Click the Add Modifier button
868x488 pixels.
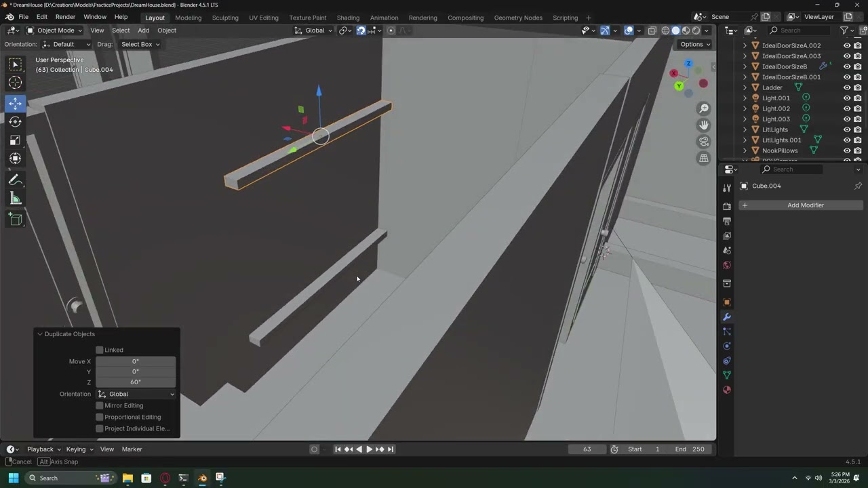[x=802, y=205]
